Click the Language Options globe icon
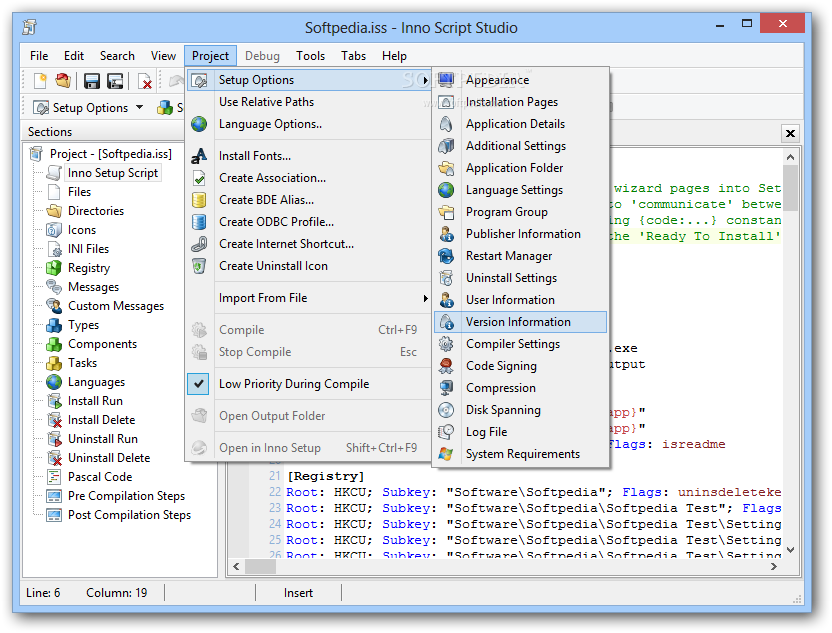 point(199,124)
